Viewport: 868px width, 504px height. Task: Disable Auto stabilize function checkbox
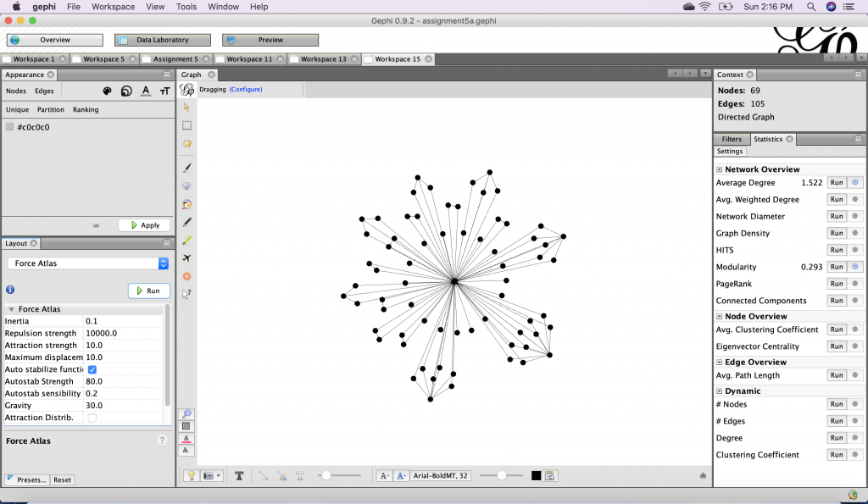[92, 369]
